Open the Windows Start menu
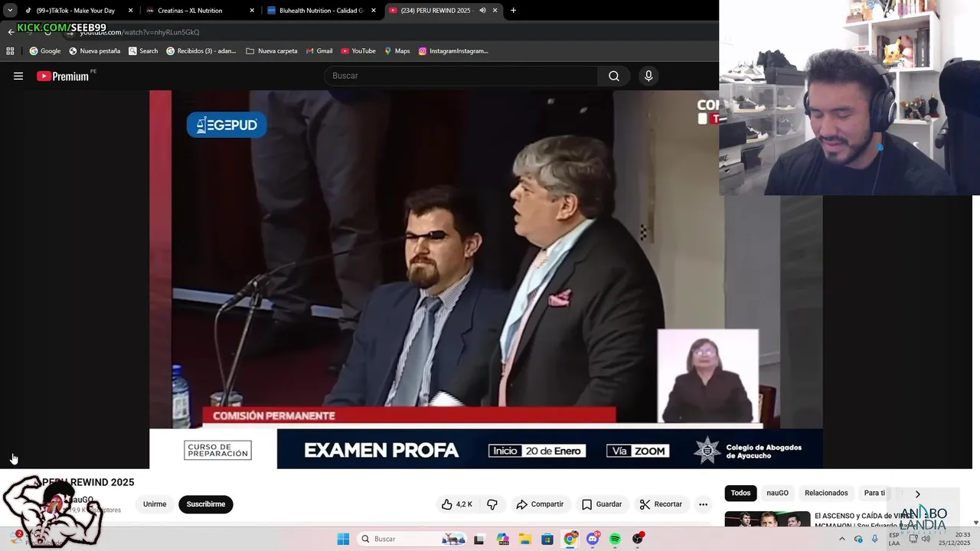The width and height of the screenshot is (980, 551). click(x=343, y=539)
